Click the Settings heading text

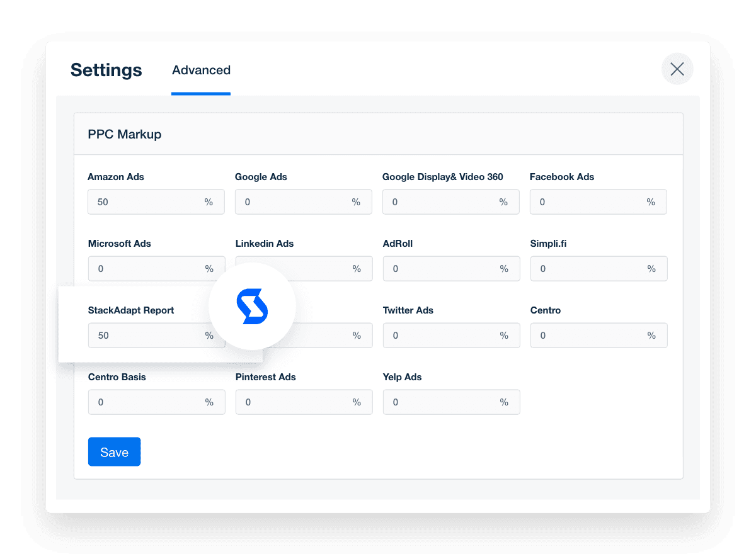point(106,70)
